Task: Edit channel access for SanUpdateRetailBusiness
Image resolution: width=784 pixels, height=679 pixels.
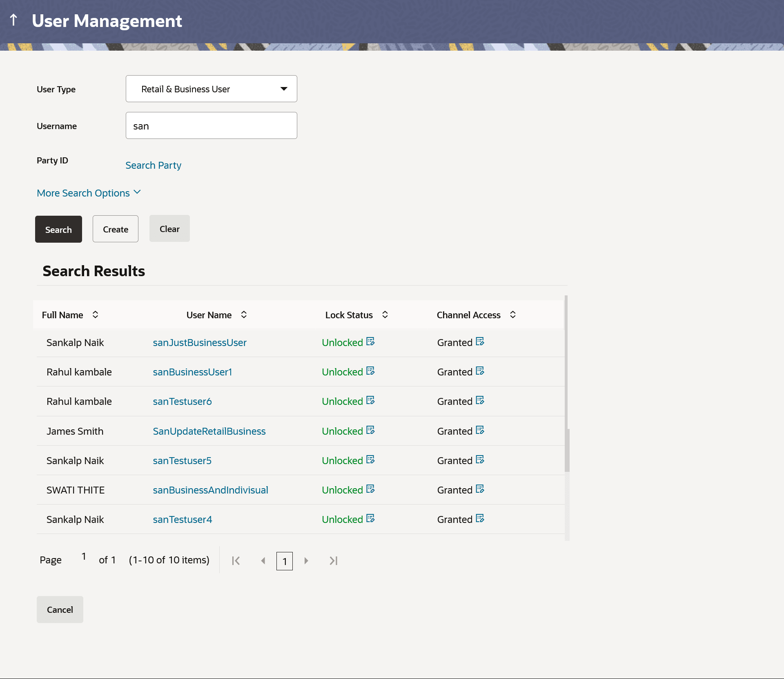Action: click(x=480, y=430)
